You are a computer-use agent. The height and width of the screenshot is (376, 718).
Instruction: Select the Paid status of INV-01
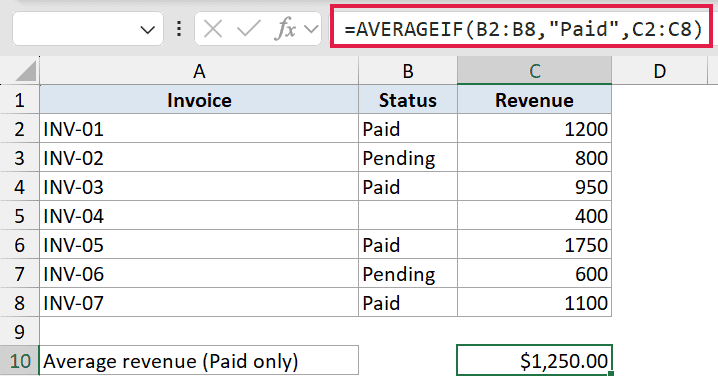click(x=408, y=129)
